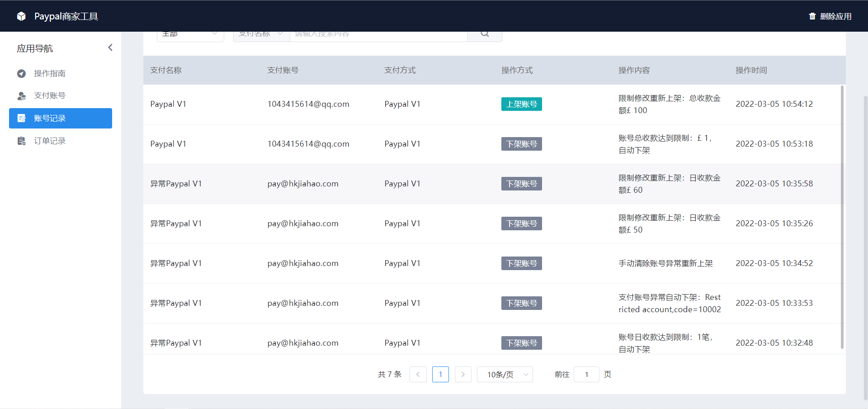Click timestamp 2022-03-05 10:35:26

tap(774, 224)
